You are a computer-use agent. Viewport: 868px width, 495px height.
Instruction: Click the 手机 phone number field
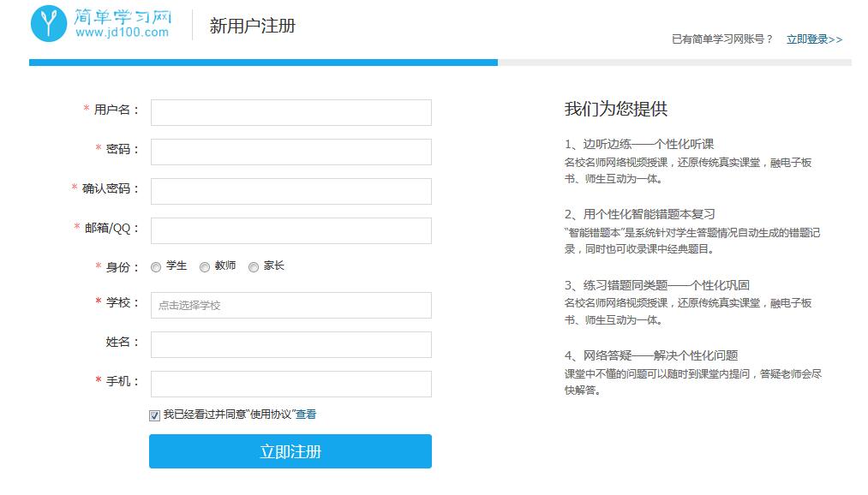click(x=290, y=384)
